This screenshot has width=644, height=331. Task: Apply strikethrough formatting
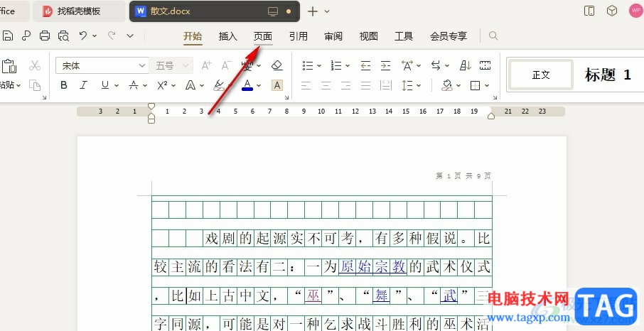[x=134, y=85]
